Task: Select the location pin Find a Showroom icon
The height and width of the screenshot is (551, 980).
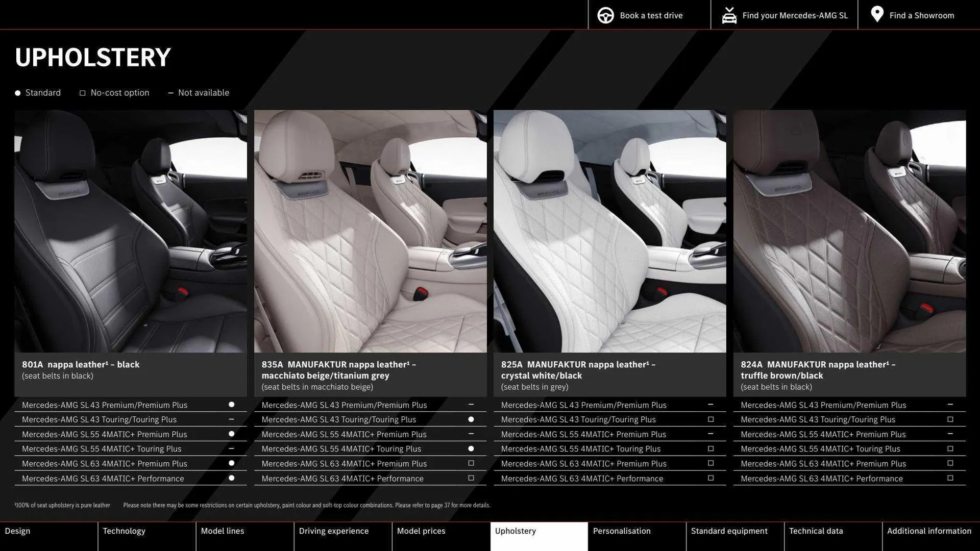Action: click(x=877, y=14)
